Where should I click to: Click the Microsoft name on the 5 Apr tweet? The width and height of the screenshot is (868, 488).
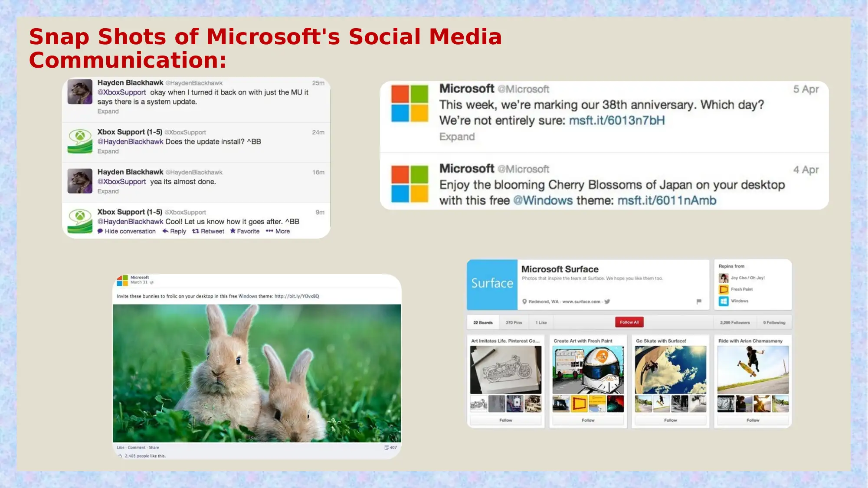[467, 88]
